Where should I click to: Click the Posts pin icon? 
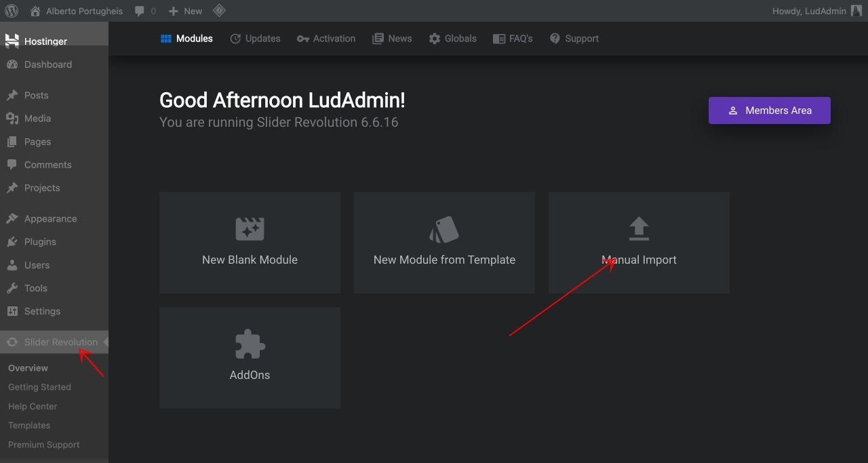(x=12, y=96)
